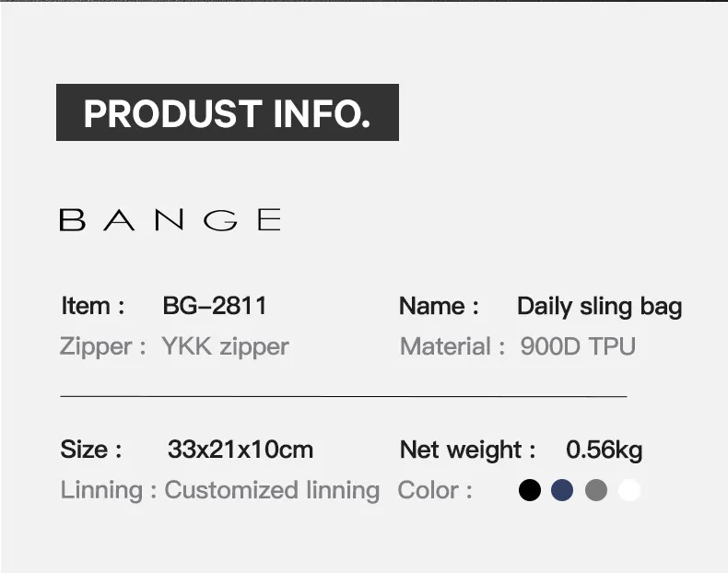Pick the gray color swatch
Viewport: 728px width, 573px height.
596,490
